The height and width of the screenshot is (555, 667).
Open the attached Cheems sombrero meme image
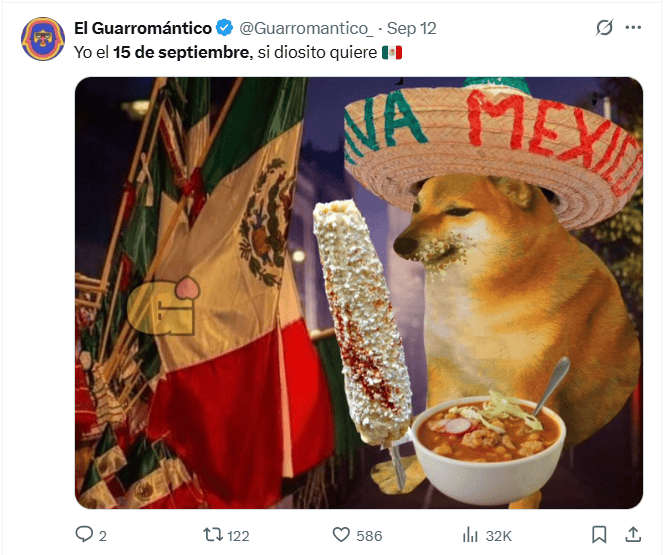pyautogui.click(x=359, y=293)
